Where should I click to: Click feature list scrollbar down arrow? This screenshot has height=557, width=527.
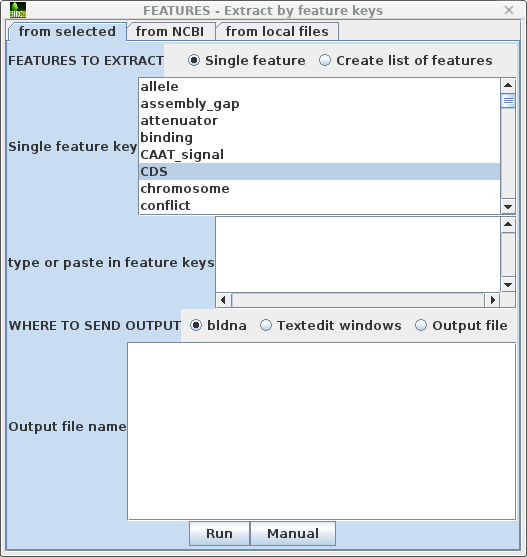(508, 207)
